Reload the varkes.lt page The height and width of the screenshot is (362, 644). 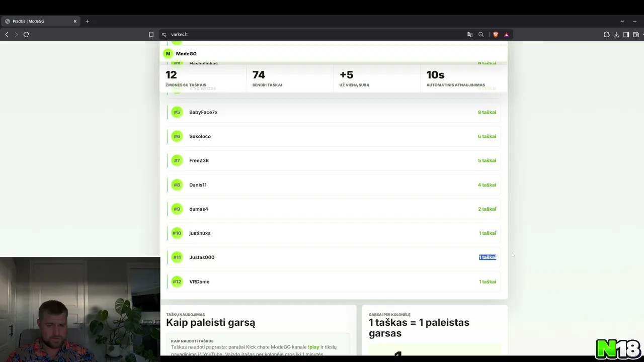26,35
